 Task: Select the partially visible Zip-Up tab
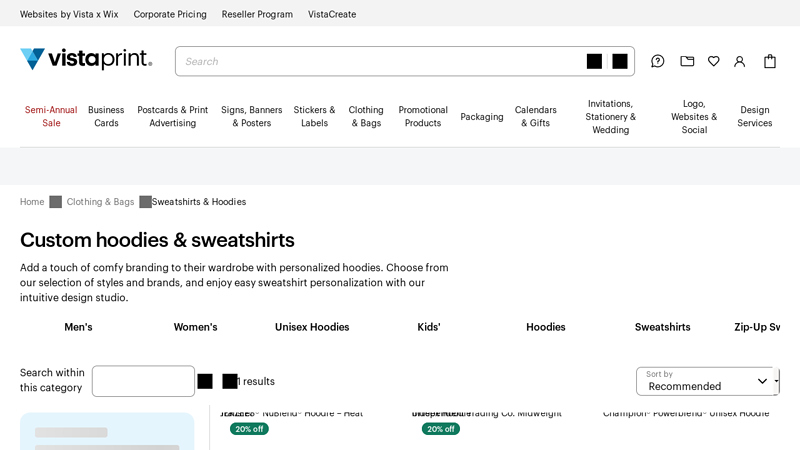point(757,327)
